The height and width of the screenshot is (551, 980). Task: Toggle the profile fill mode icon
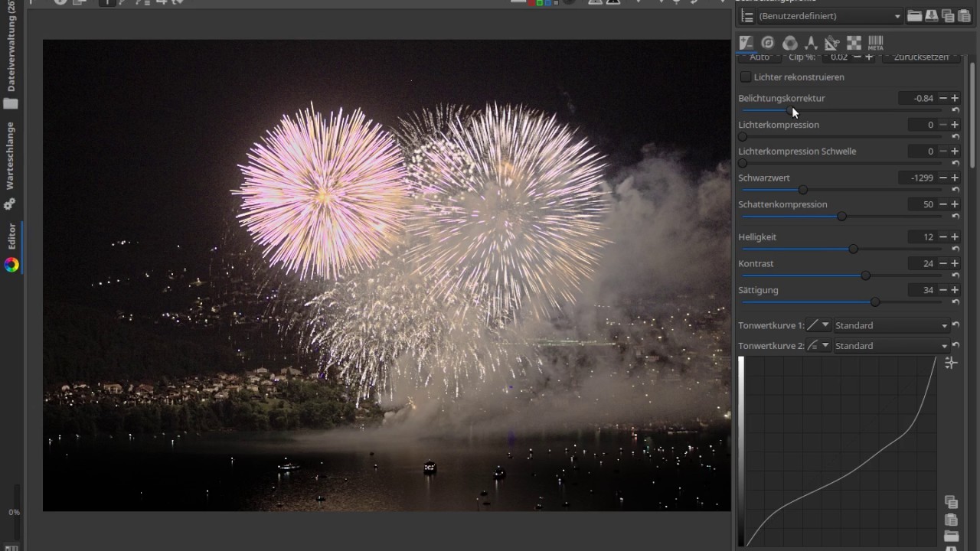[x=746, y=16]
